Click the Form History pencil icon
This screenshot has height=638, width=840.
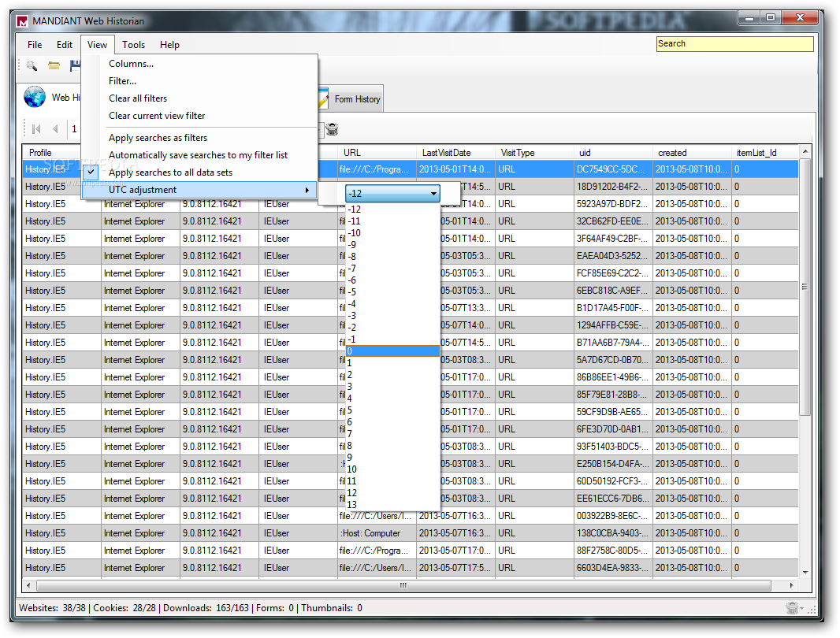[x=323, y=98]
